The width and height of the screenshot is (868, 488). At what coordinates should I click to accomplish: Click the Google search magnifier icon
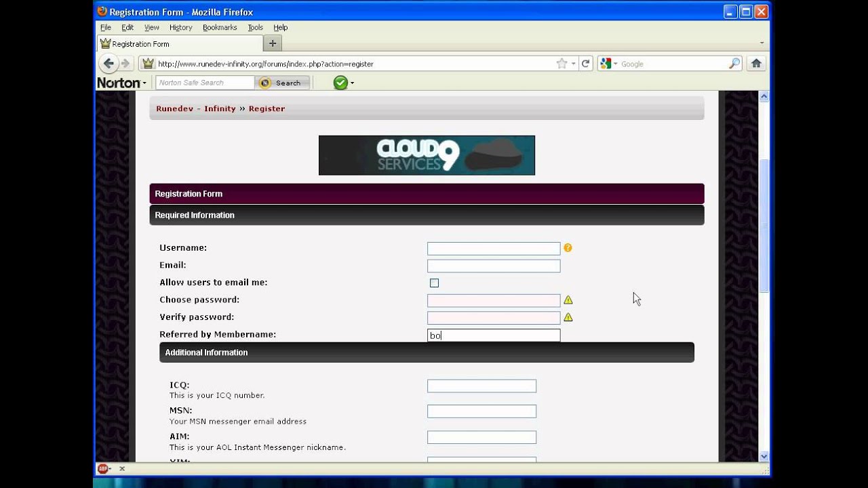coord(734,64)
